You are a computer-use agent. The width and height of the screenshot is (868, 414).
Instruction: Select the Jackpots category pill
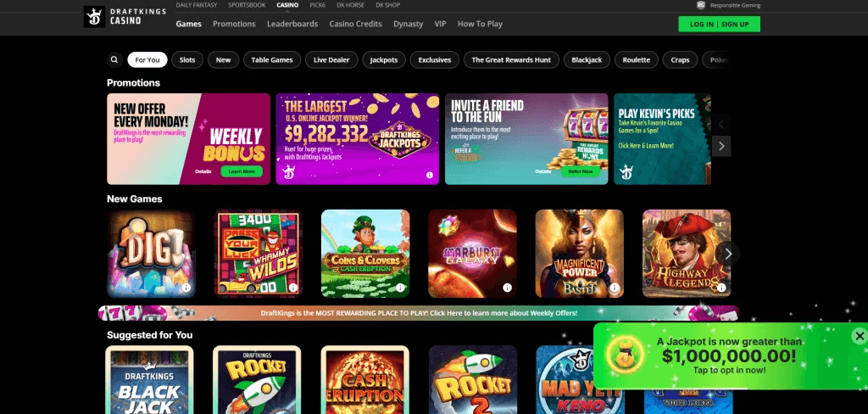pyautogui.click(x=384, y=60)
